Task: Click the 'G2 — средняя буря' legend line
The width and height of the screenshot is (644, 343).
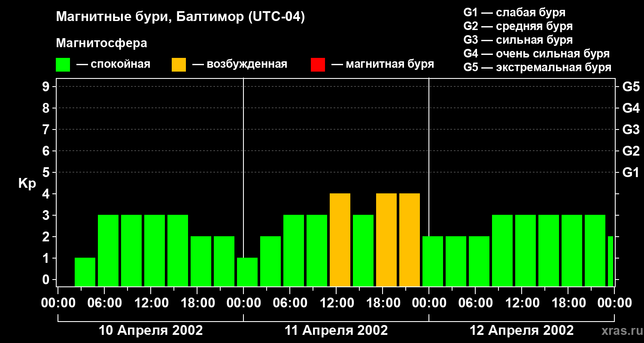Action: pyautogui.click(x=518, y=26)
